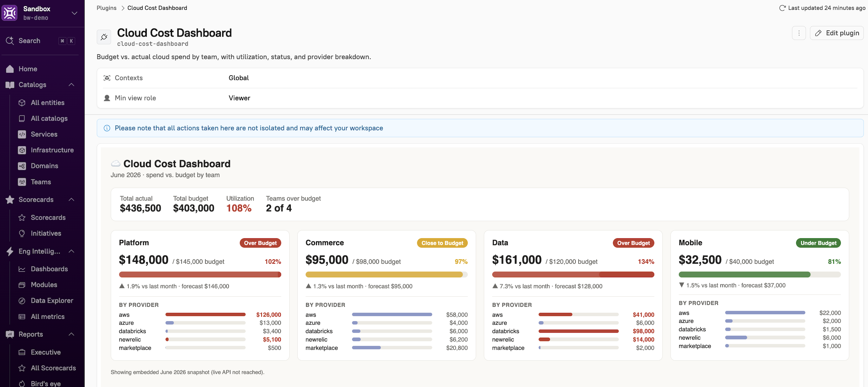Click the Last updated refresh icon
This screenshot has height=387, width=868.
coord(782,8)
